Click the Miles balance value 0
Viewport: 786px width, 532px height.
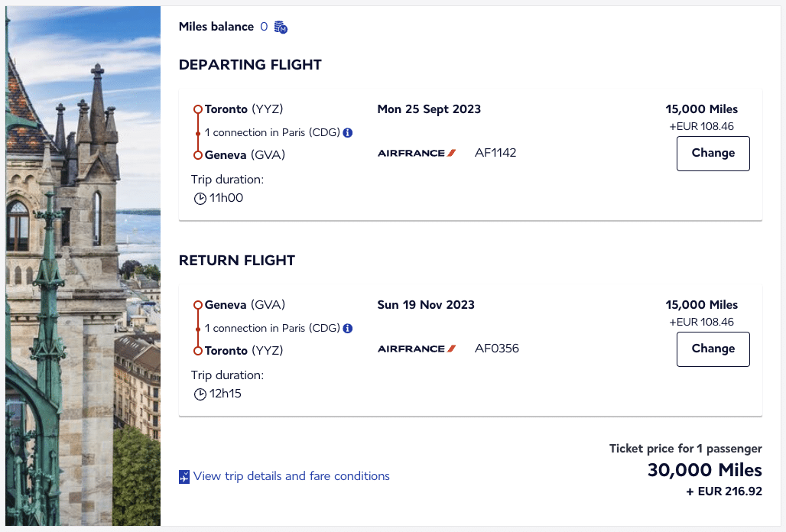point(264,27)
